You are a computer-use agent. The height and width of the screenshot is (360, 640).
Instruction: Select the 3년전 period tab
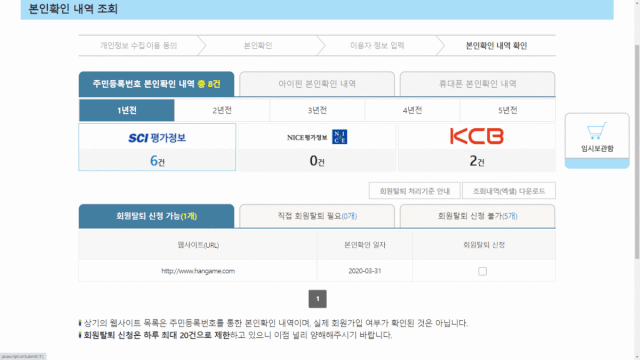[x=317, y=110]
